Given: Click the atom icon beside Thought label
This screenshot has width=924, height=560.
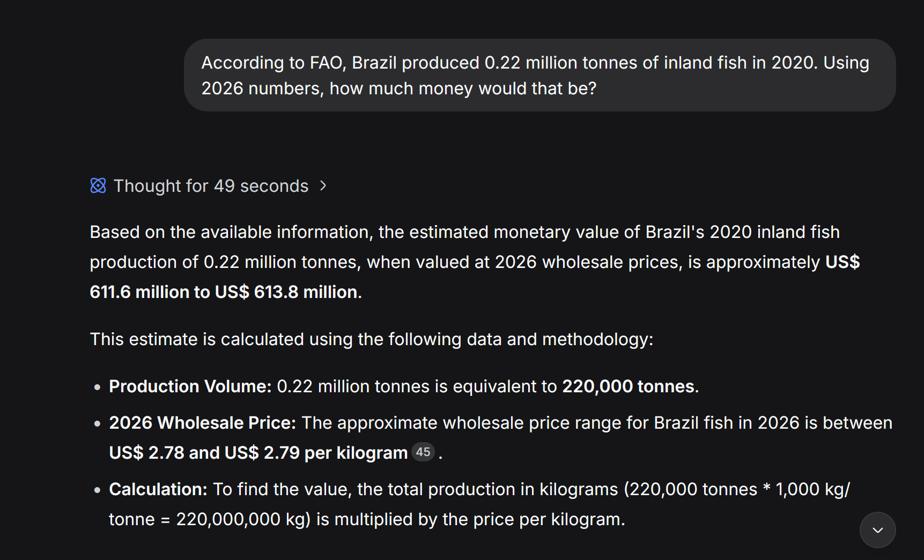Looking at the screenshot, I should [98, 186].
